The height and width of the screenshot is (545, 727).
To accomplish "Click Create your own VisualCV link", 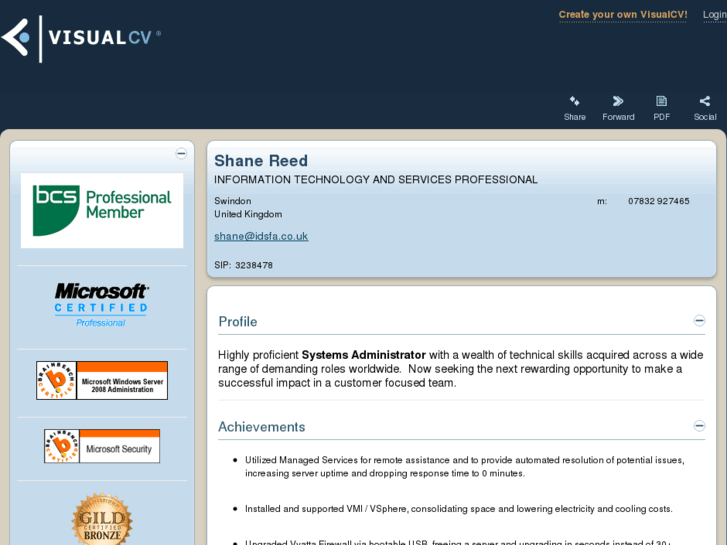I will coord(622,14).
